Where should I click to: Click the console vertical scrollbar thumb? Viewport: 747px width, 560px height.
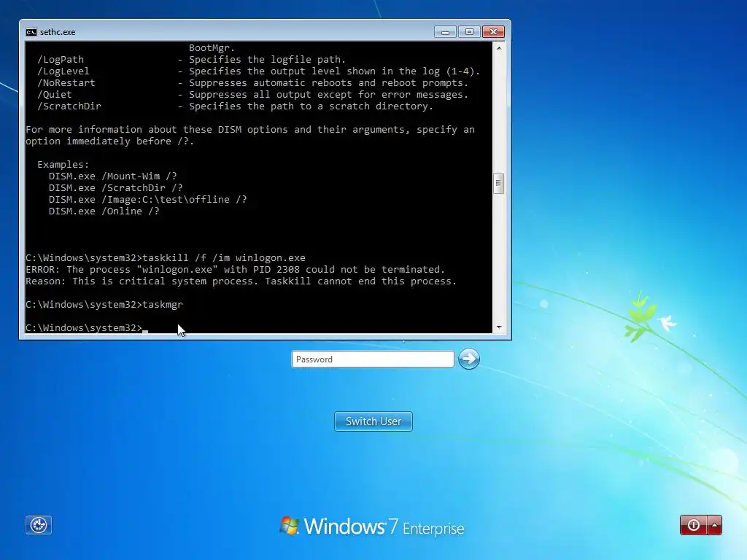point(499,183)
